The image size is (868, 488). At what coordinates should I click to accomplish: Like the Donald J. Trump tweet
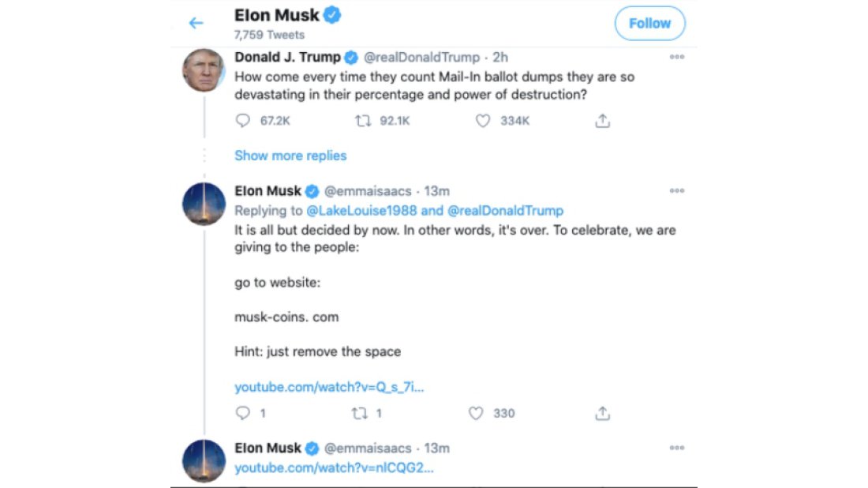pos(483,121)
